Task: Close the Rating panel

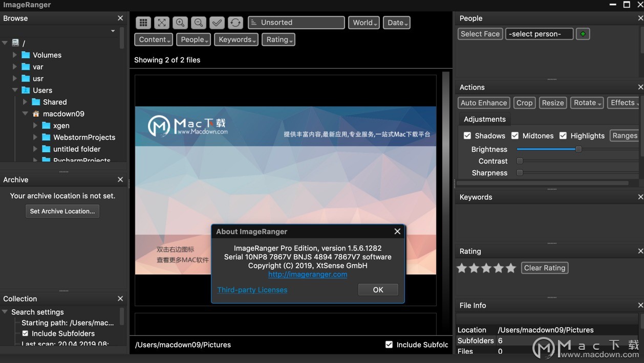Action: (x=640, y=251)
